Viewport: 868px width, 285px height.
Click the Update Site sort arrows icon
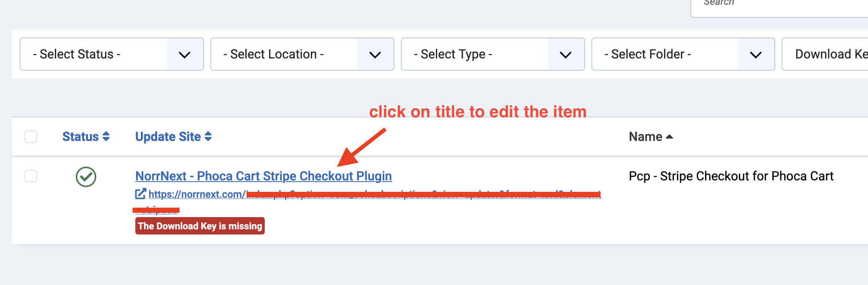tap(208, 137)
